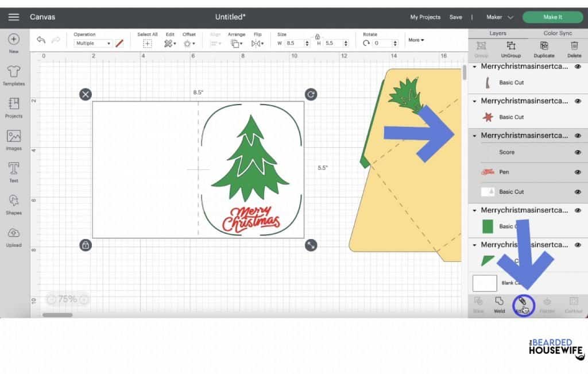588x374 pixels.
Task: Select the Weld tool
Action: 500,304
